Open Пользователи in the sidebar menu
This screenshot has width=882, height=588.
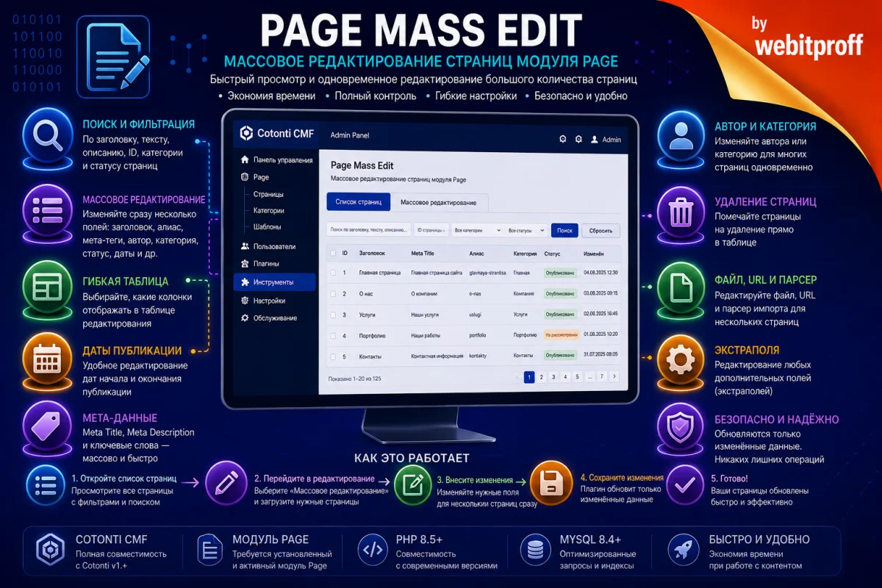[275, 247]
